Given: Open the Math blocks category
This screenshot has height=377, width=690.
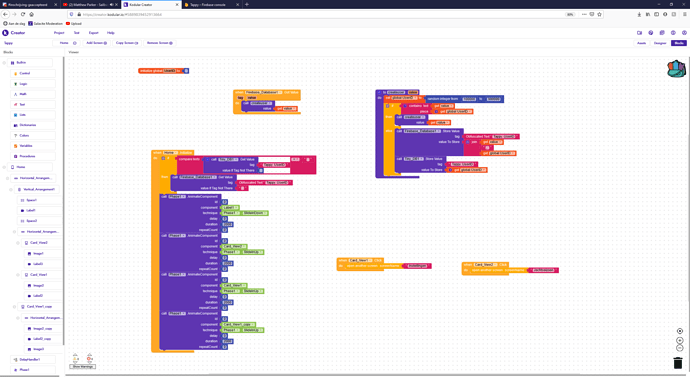Looking at the screenshot, I should (33, 94).
